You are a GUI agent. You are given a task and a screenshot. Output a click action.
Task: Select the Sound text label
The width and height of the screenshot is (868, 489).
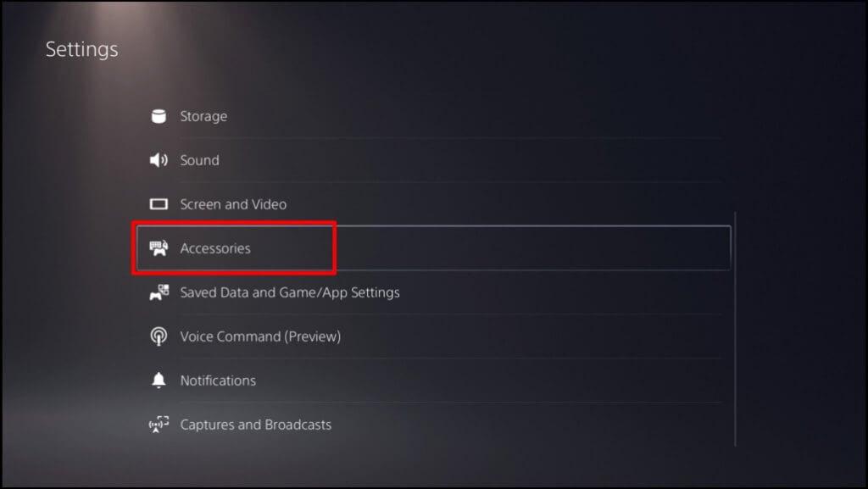coord(199,160)
